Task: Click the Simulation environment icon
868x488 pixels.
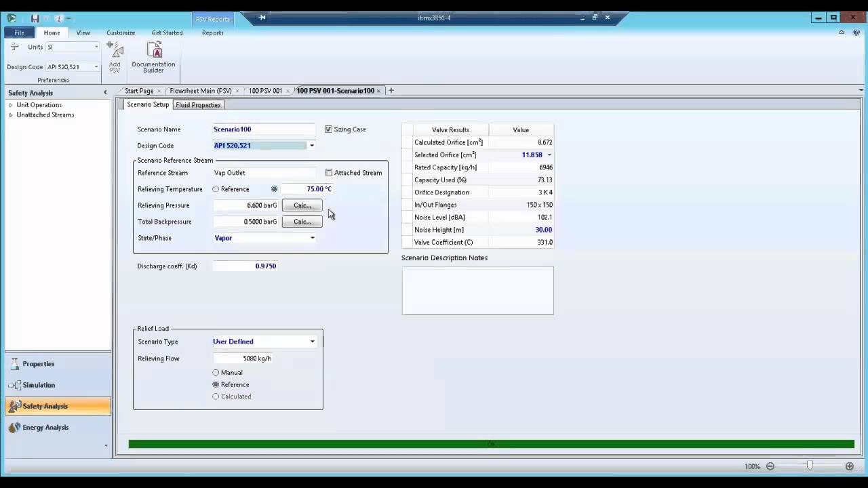Action: click(15, 385)
